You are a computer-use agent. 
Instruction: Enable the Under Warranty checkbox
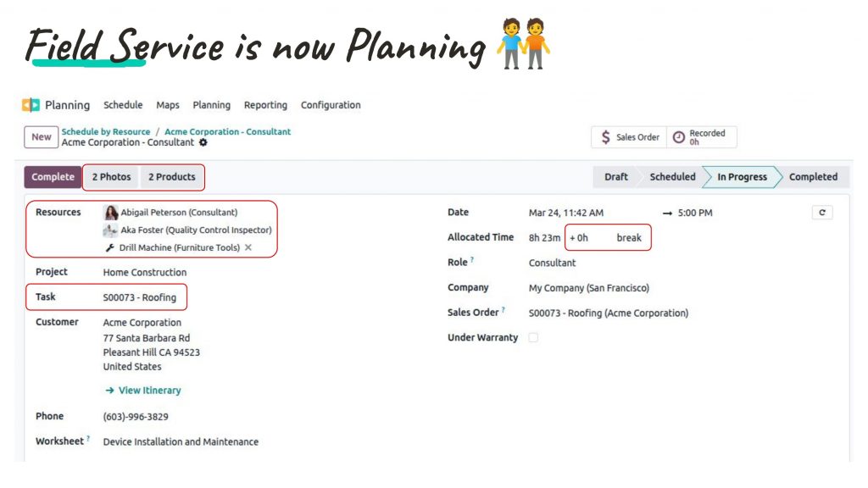point(533,337)
